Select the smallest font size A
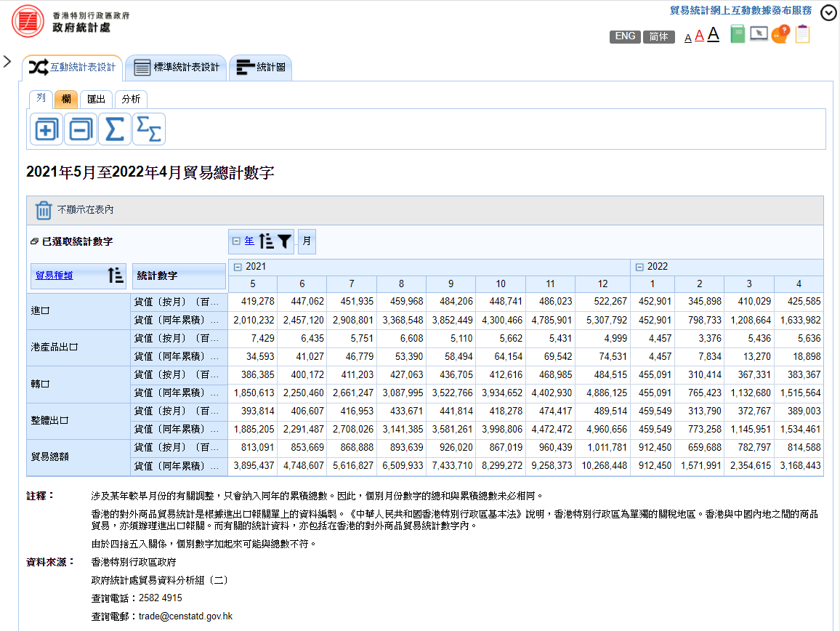Screen dimensions: 840x631 pos(688,38)
